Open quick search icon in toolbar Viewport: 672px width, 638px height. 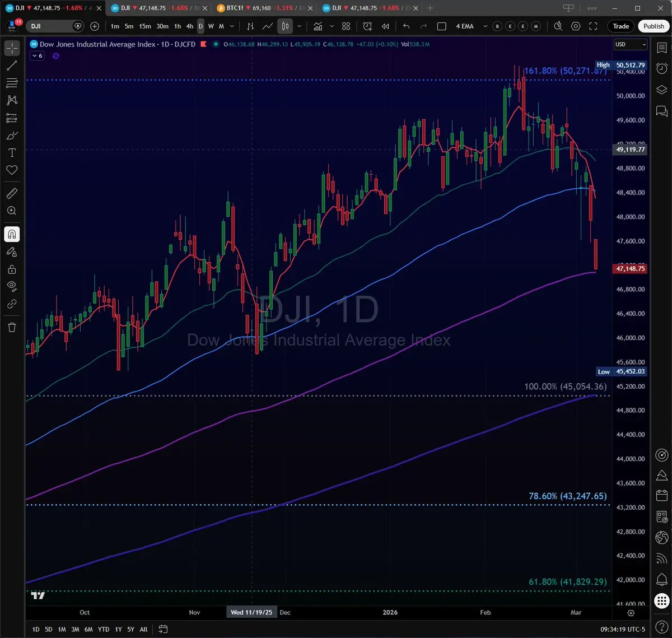[x=558, y=26]
